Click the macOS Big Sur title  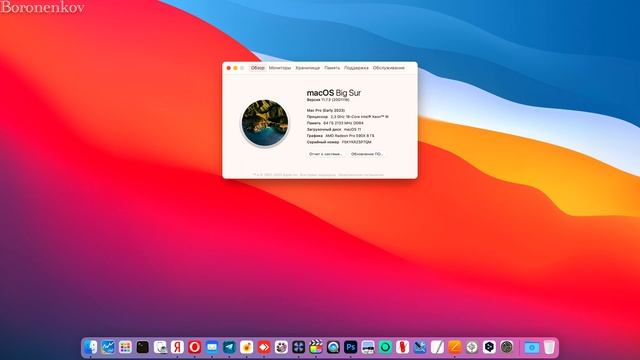pyautogui.click(x=334, y=93)
